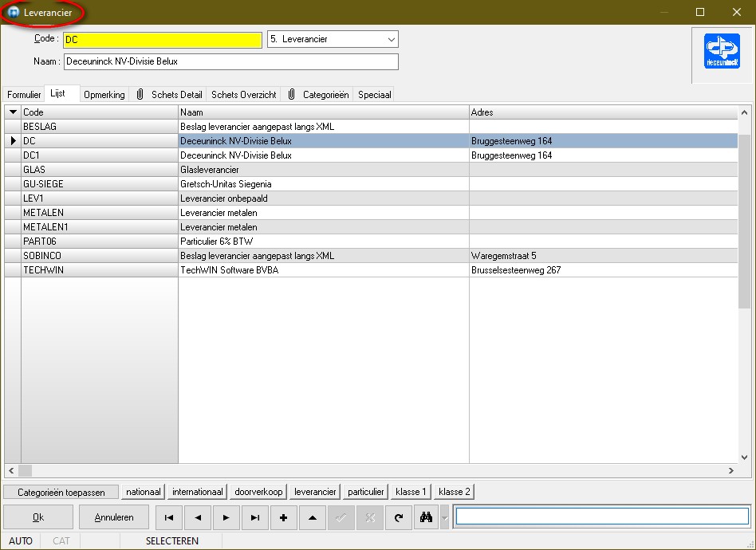The width and height of the screenshot is (756, 550).
Task: Select the BESLAG code cell
Action: (x=100, y=126)
